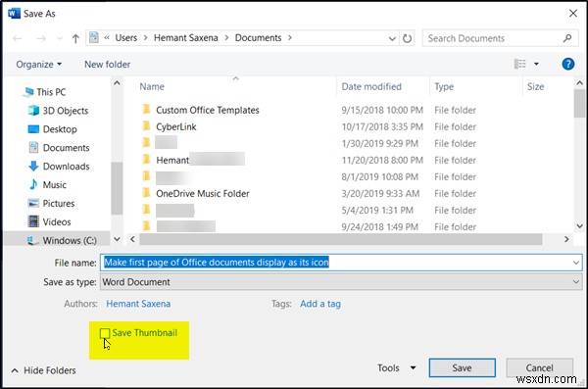
Task: Click the horizontal scroll left arrow
Action: [x=132, y=239]
